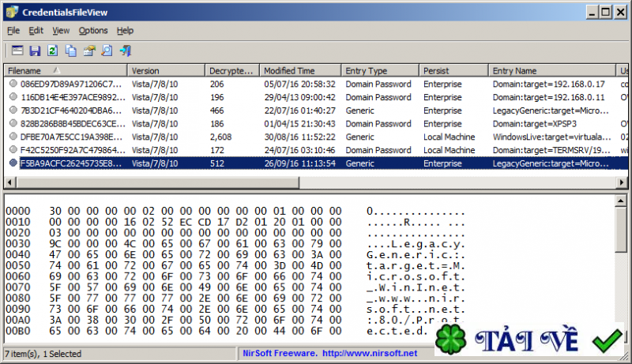Image resolution: width=632 pixels, height=364 pixels.
Task: Sort by the Entry Type column header
Action: (x=380, y=70)
